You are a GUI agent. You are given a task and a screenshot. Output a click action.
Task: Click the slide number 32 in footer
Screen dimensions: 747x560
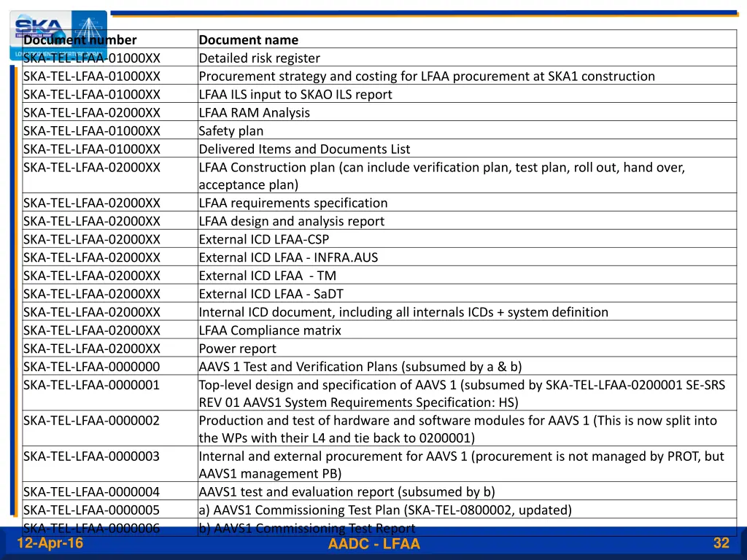[721, 543]
